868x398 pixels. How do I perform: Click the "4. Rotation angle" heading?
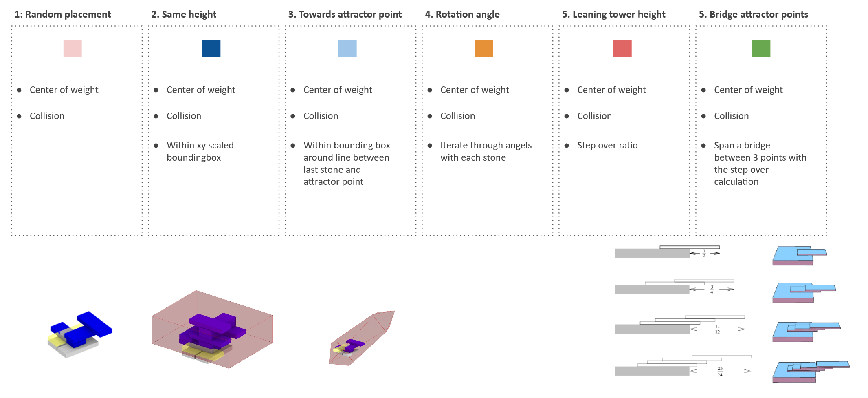pos(462,15)
